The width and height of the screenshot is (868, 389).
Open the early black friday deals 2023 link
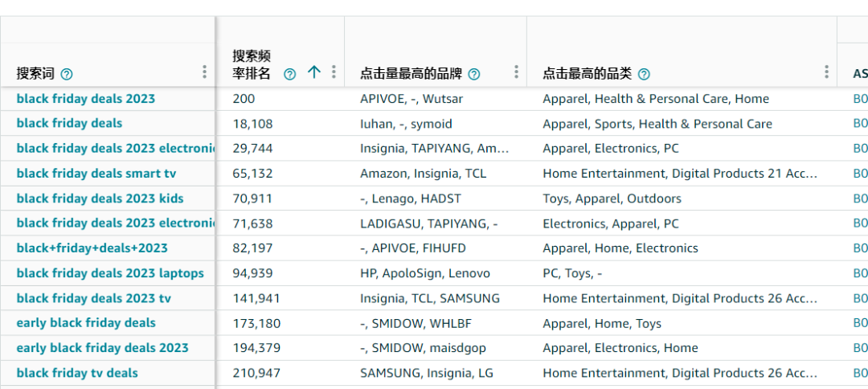[102, 348]
